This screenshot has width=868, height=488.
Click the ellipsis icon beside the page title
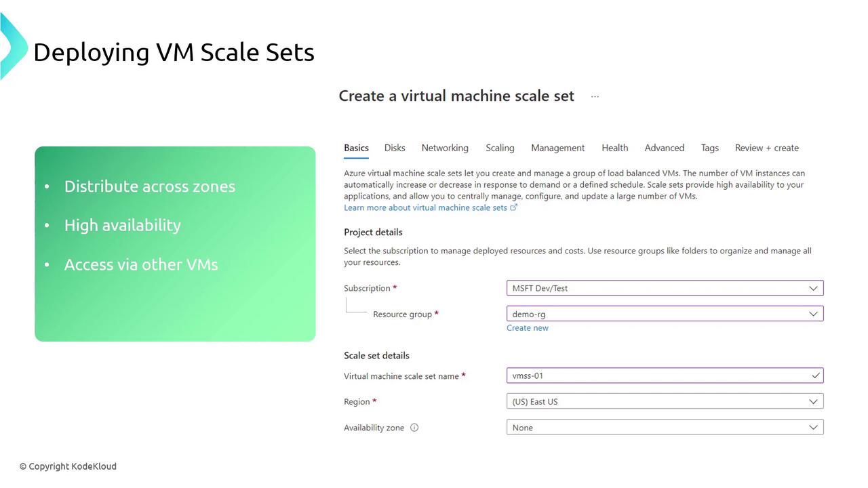pos(595,96)
